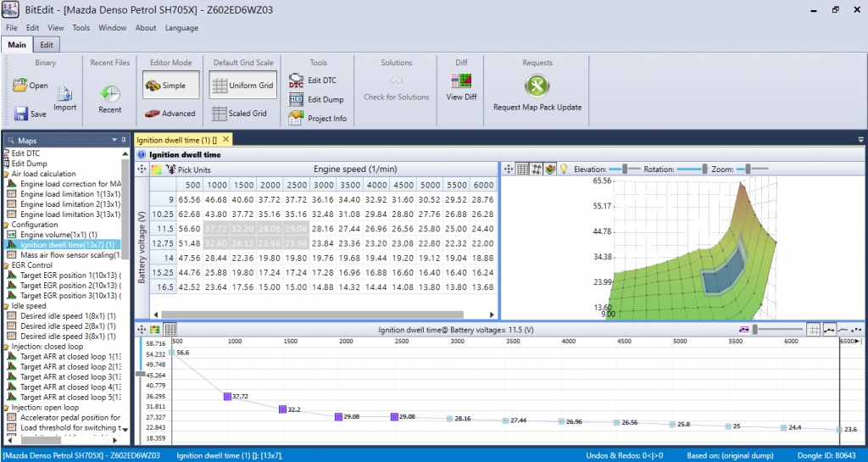Select Simple editor mode
Image resolution: width=868 pixels, height=462 pixels.
pos(171,86)
